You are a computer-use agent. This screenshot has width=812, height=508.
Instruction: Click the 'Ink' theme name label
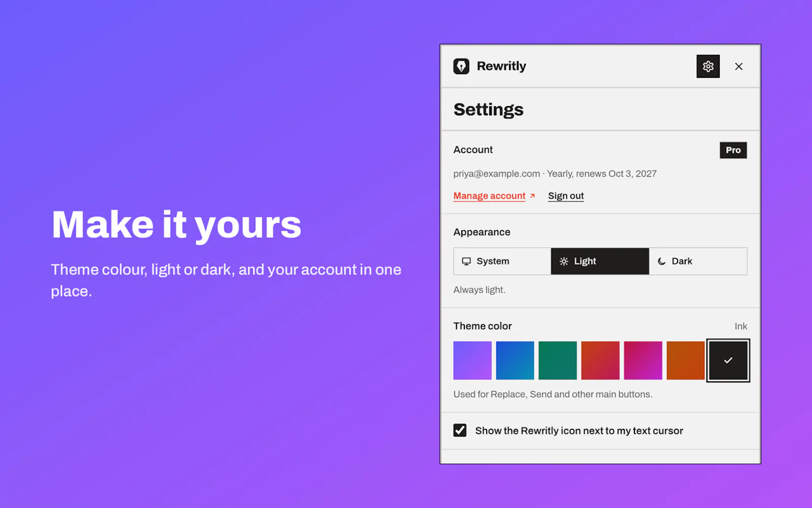741,326
